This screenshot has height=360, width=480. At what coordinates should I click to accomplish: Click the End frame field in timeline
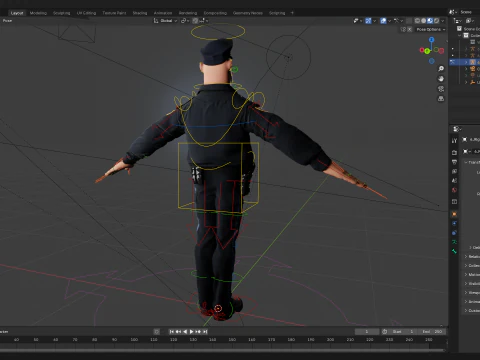(432, 332)
